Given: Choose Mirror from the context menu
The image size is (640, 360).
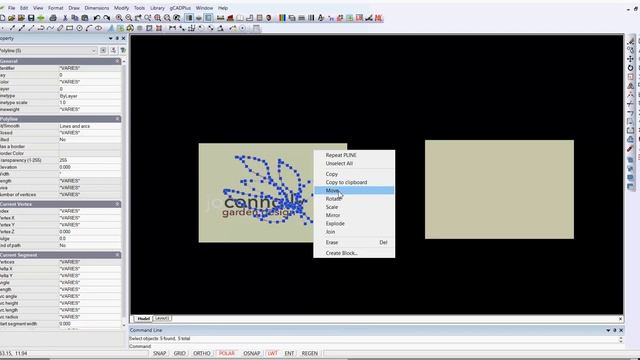Looking at the screenshot, I should 354,215.
